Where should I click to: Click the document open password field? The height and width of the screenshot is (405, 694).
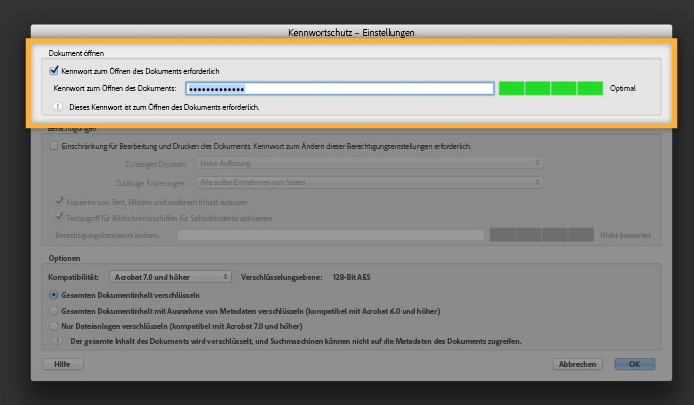click(340, 89)
